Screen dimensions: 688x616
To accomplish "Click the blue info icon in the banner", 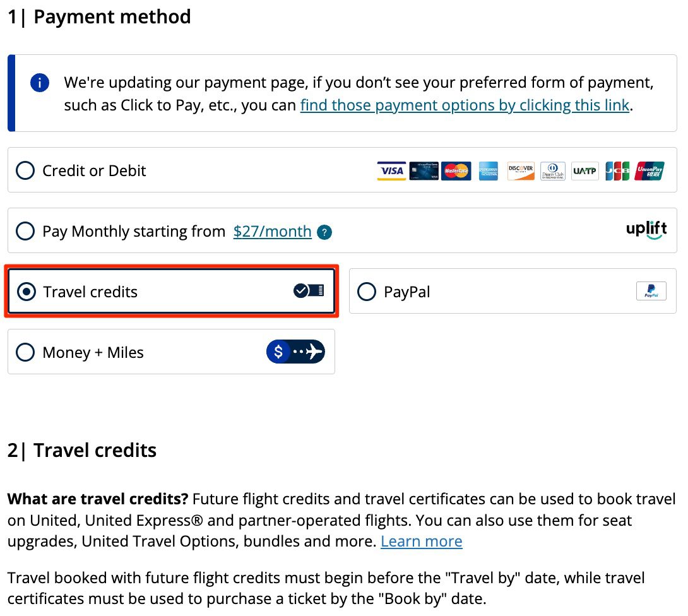I will tap(39, 82).
